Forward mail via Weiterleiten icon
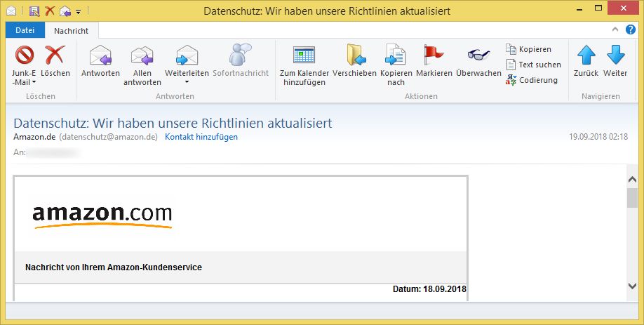Viewport: 644px width, 325px height. pyautogui.click(x=187, y=55)
